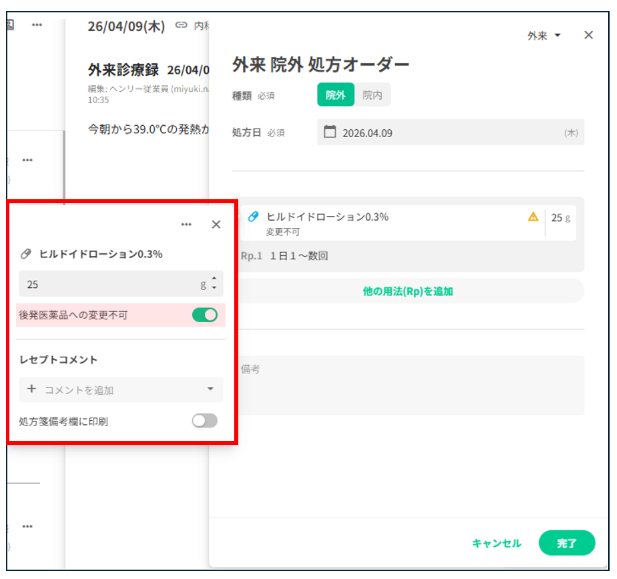
Task: Open three-dot menu in drug detail popup
Action: coord(186,224)
